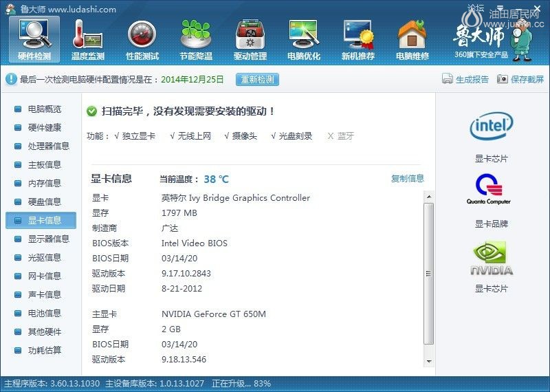Click the scrollbar down arrow

pos(428,361)
